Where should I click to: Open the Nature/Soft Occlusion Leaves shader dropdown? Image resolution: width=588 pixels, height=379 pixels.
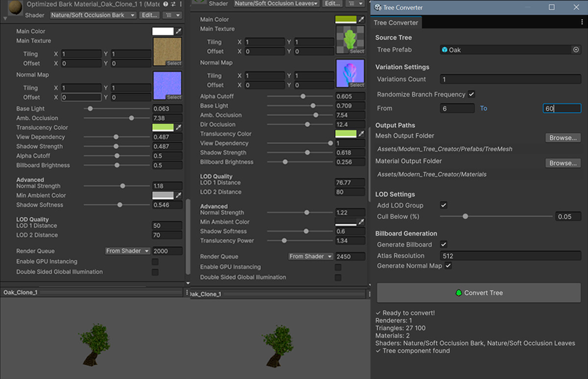[x=276, y=3]
